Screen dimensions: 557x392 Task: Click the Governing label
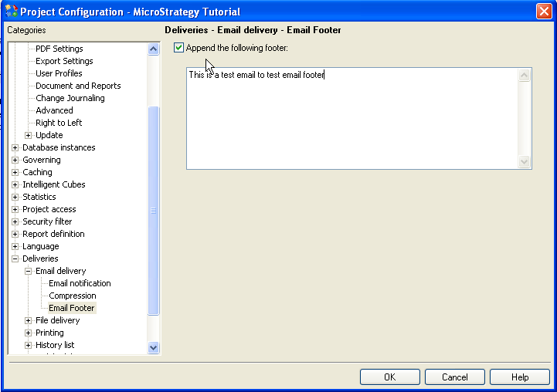pos(42,160)
